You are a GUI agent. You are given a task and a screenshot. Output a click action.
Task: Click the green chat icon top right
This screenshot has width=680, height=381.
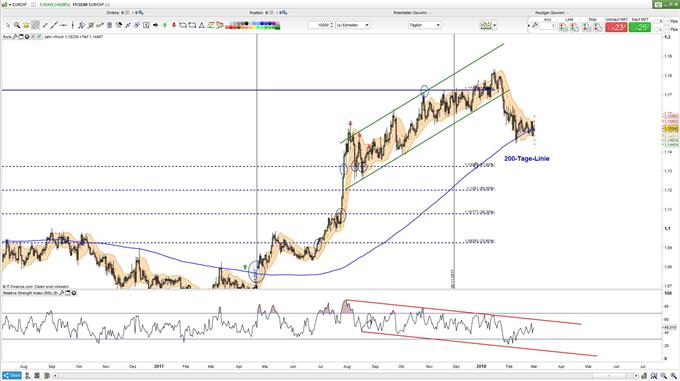pyautogui.click(x=658, y=4)
